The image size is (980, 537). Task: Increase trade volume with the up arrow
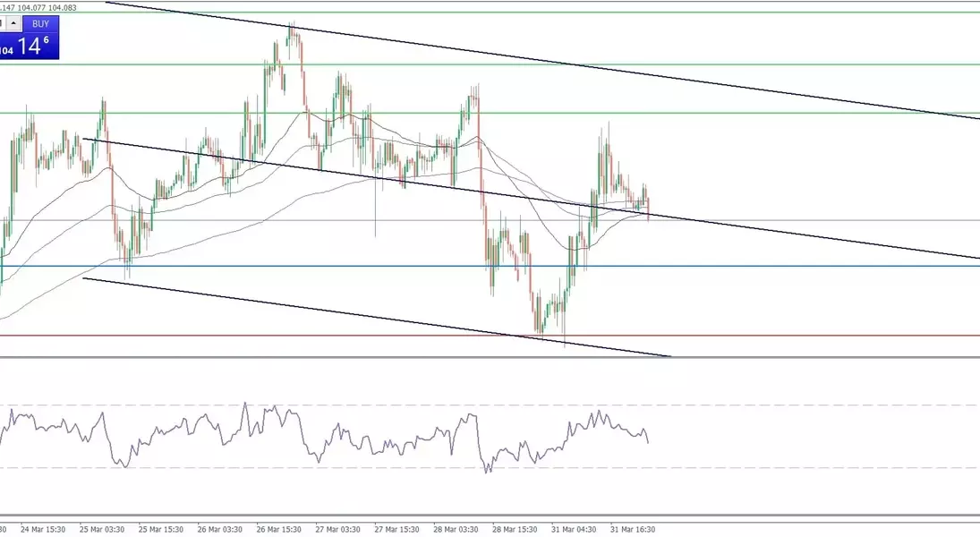[x=13, y=24]
